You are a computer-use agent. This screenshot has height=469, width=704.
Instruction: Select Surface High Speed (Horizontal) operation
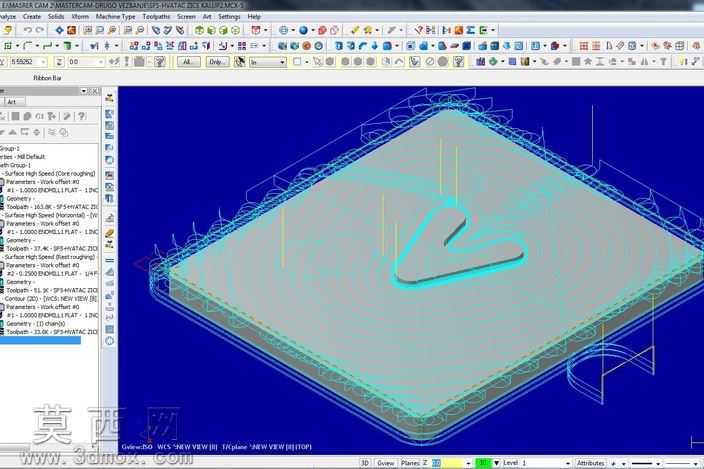point(51,215)
